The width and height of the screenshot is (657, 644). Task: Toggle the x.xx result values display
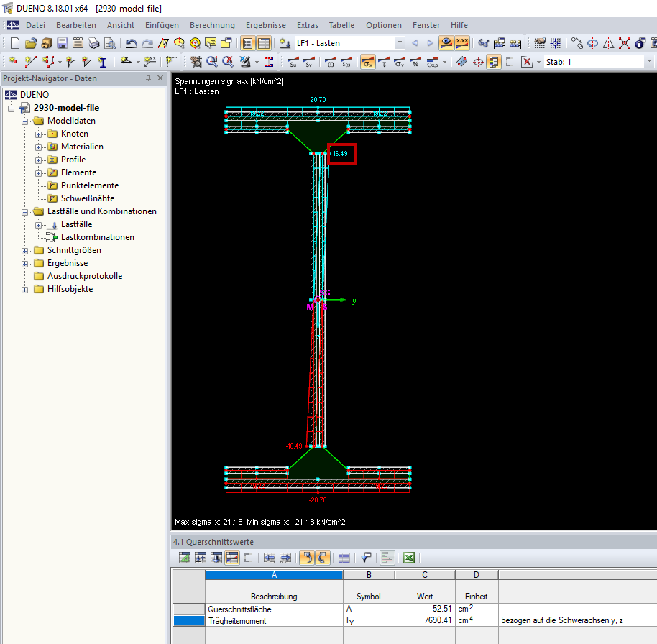[461, 43]
